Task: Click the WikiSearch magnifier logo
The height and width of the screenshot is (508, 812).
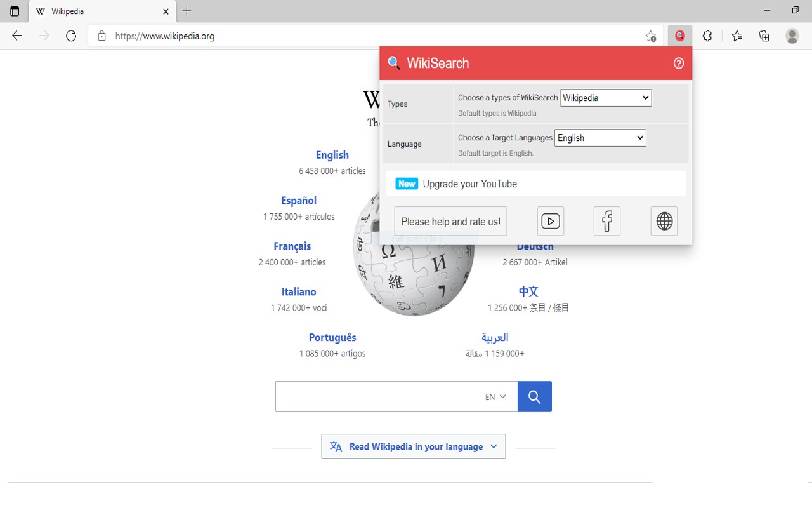Action: tap(394, 63)
